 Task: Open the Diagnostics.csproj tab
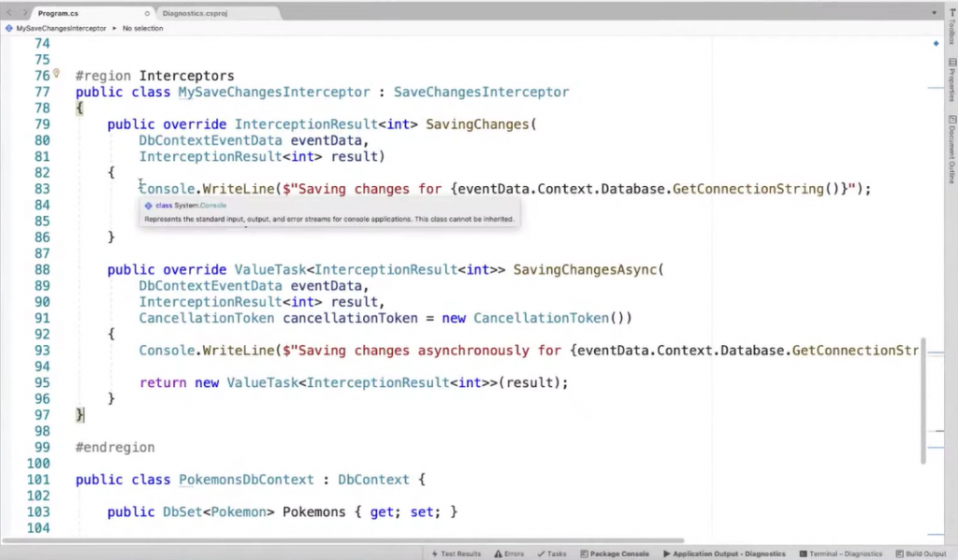click(x=195, y=13)
